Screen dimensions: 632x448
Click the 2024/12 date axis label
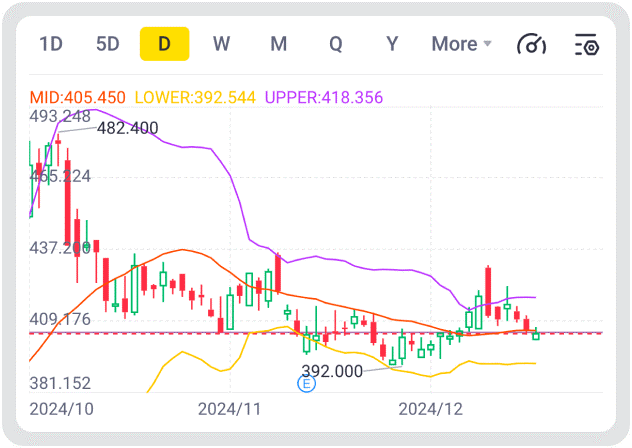pyautogui.click(x=430, y=409)
